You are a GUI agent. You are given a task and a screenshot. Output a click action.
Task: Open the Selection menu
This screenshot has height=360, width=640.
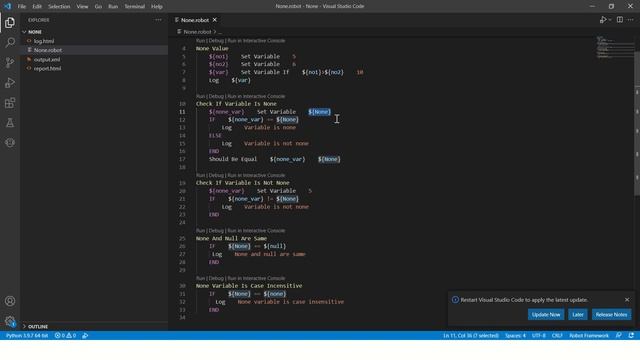coord(59,7)
